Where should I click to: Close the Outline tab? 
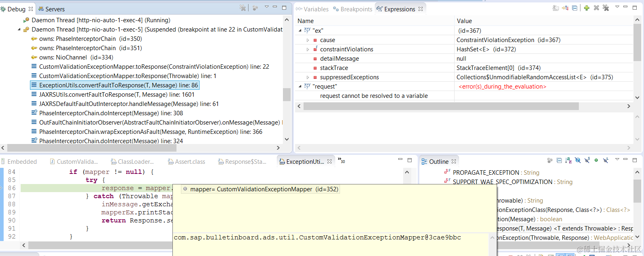tap(454, 161)
